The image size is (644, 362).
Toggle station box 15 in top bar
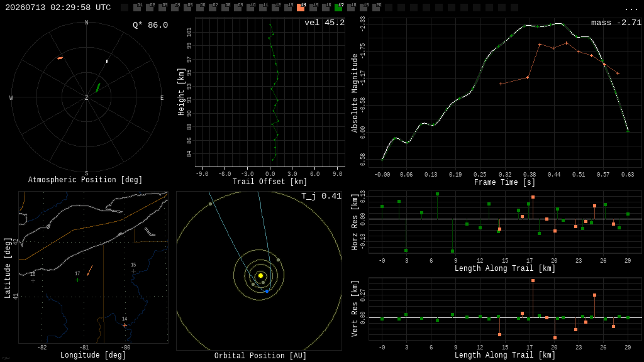[313, 8]
